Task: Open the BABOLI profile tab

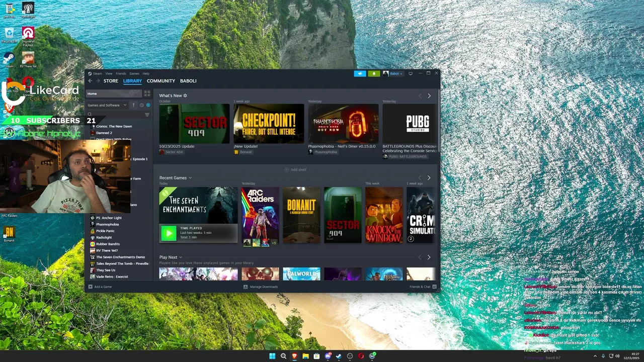Action: pos(188,81)
